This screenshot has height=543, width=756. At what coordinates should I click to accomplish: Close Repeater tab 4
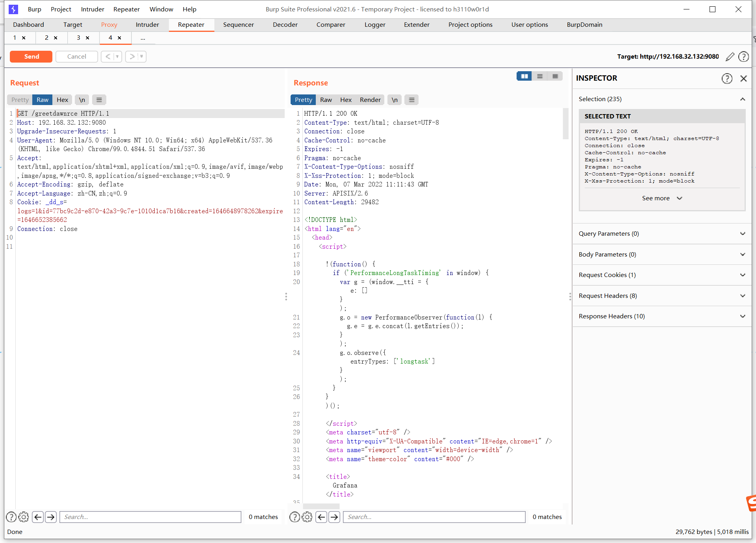pos(119,38)
